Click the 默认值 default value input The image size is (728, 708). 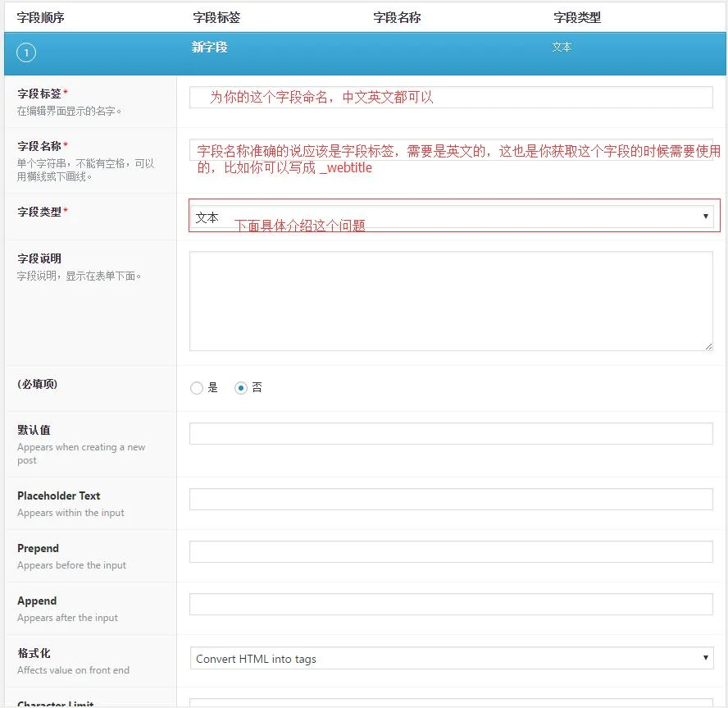point(451,433)
